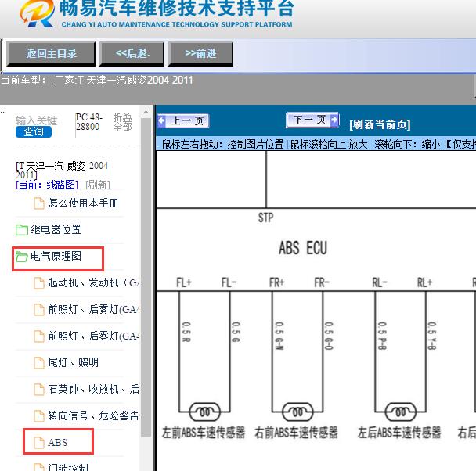Click the STP terminal label
The image size is (476, 471).
[265, 218]
